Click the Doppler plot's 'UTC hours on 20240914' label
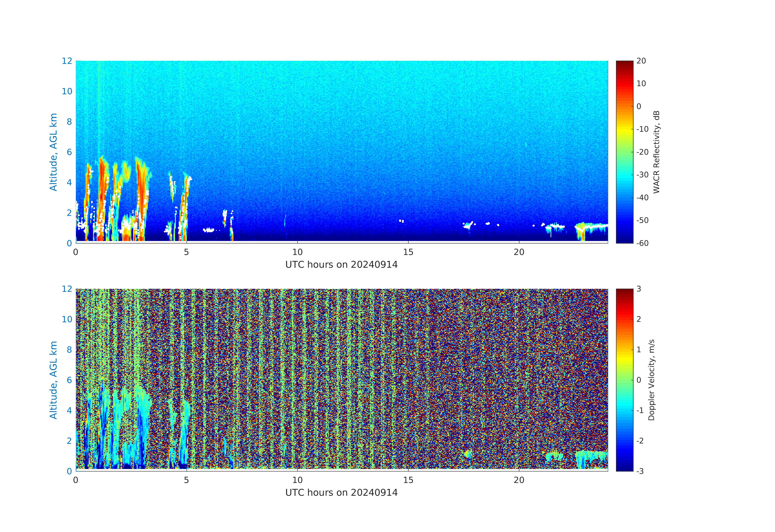 341,493
